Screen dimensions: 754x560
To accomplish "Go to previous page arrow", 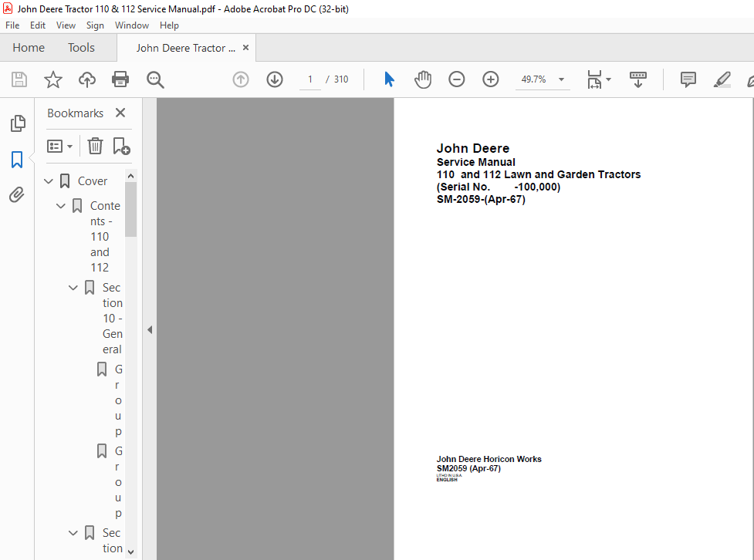I will (x=241, y=79).
